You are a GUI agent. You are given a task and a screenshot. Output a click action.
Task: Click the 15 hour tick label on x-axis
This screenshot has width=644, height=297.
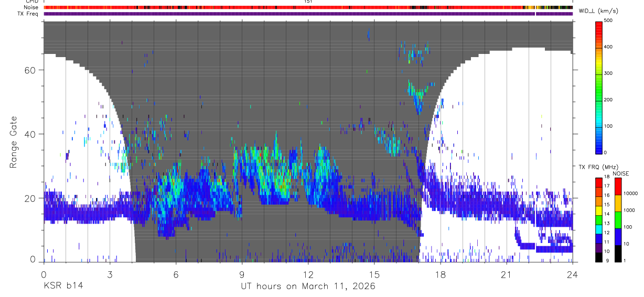click(x=374, y=274)
